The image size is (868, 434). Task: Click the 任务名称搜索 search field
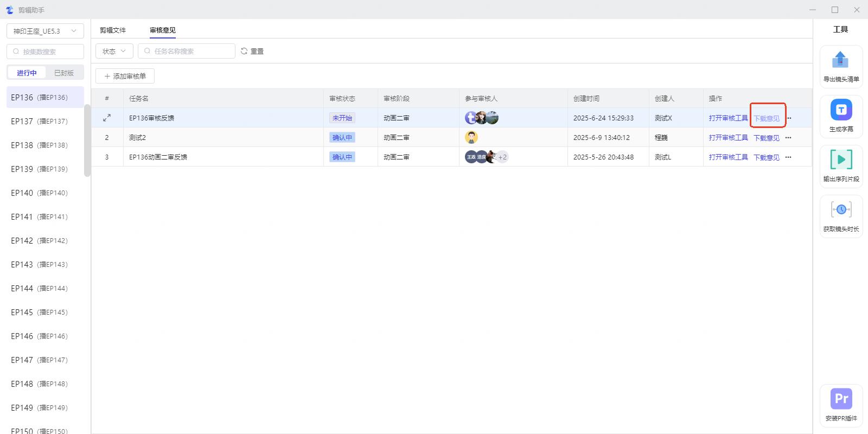[187, 51]
